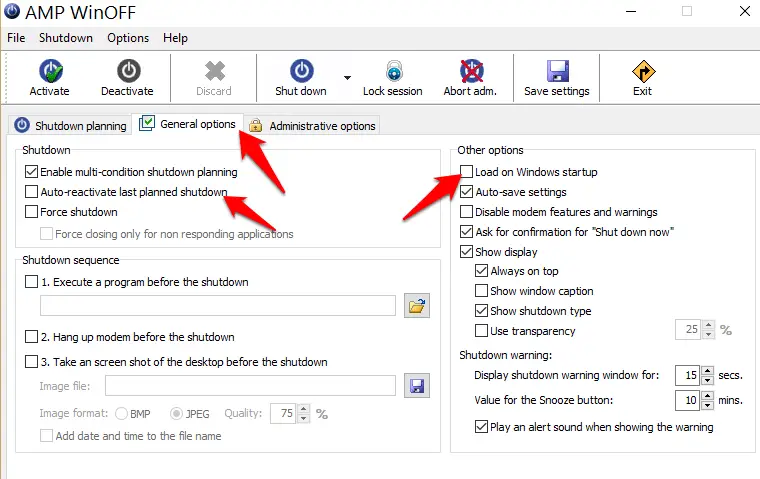Click the transparency percent value field
This screenshot has width=760, height=479.
(x=688, y=330)
